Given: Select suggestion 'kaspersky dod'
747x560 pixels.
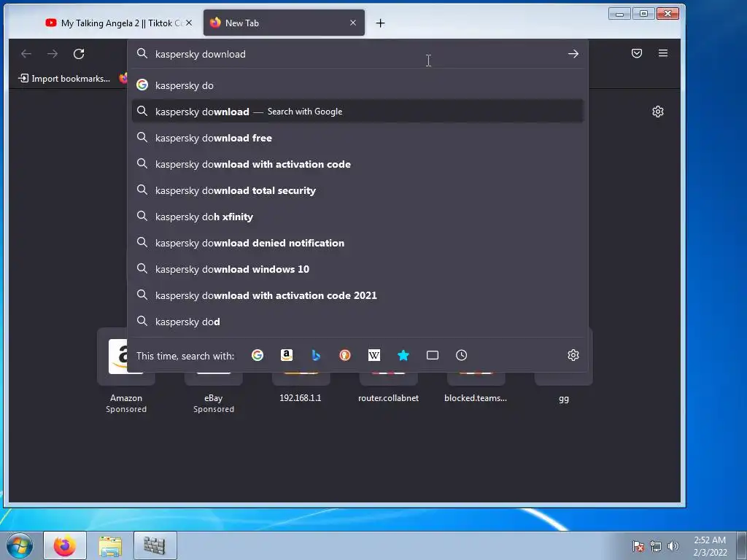Looking at the screenshot, I should pos(357,322).
